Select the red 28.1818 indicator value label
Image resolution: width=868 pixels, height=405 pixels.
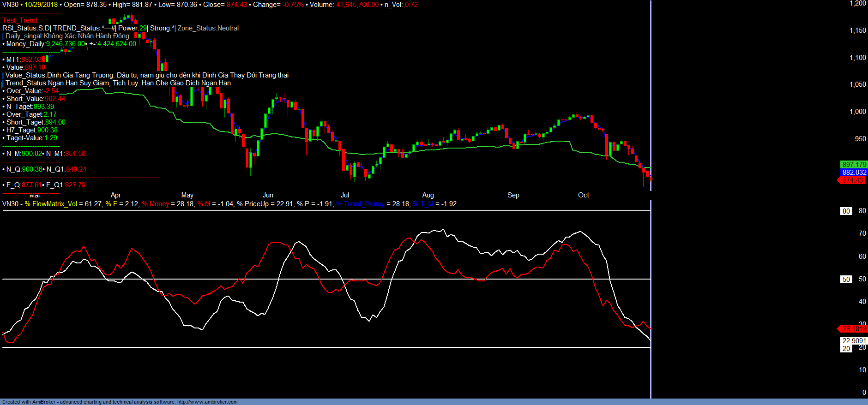tap(853, 329)
